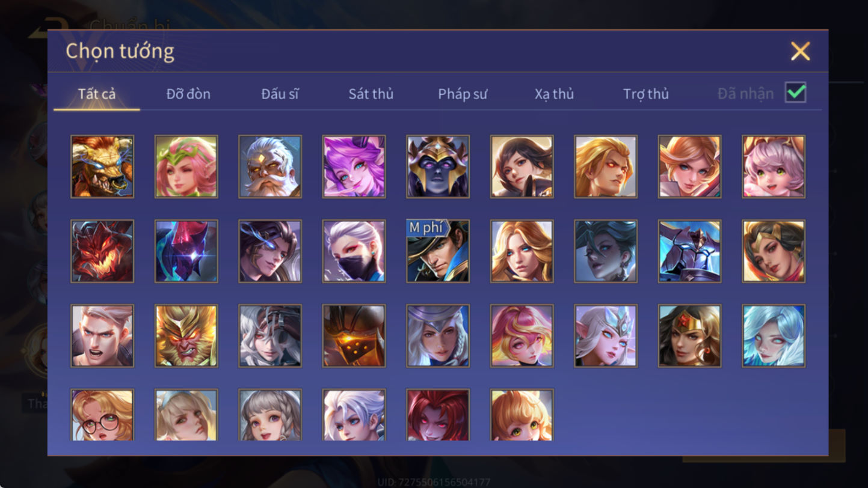Viewport: 868px width, 488px height.
Task: Pick the white-bearded old man hero
Action: tap(270, 166)
